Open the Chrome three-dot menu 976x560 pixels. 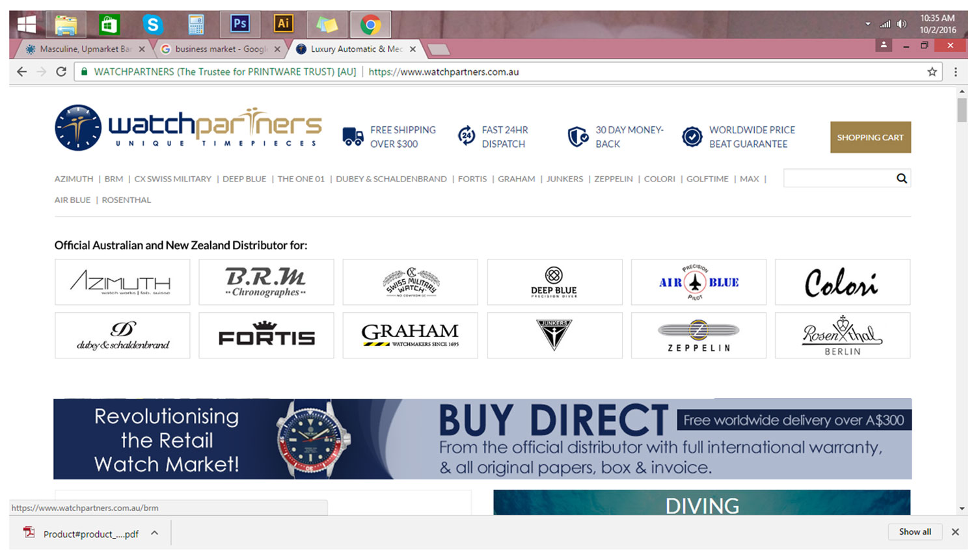pos(956,72)
